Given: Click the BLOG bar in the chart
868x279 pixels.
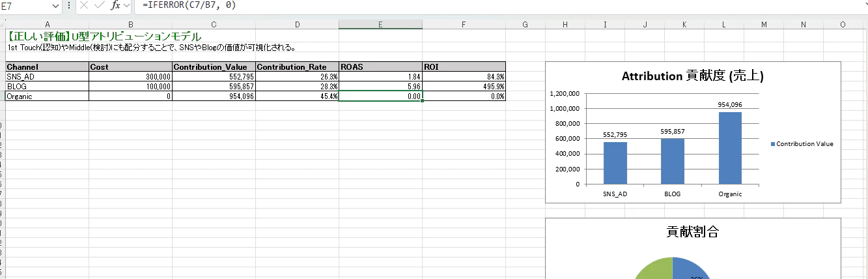Looking at the screenshot, I should tap(673, 161).
